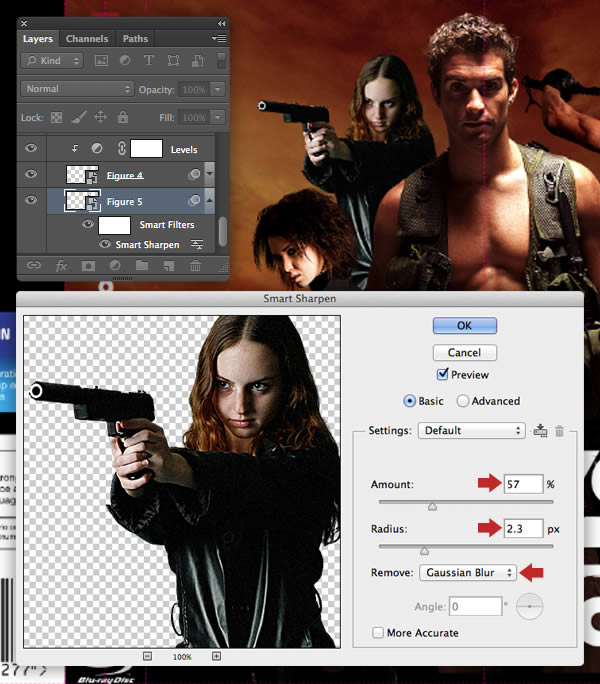Lock image pixels brush icon
The image size is (600, 684).
tap(79, 117)
